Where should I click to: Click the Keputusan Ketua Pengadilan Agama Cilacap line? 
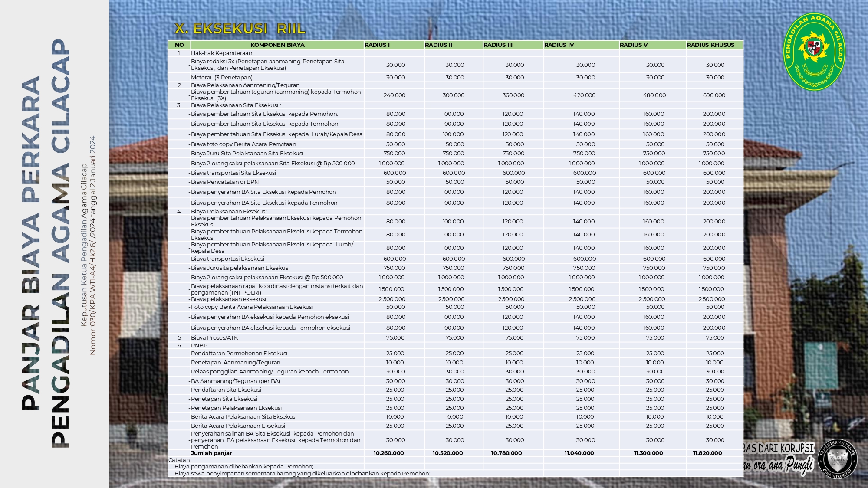(x=84, y=245)
